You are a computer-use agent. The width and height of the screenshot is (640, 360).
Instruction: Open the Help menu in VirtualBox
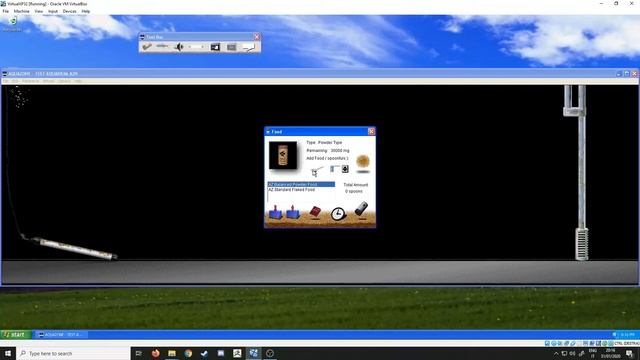click(86, 11)
